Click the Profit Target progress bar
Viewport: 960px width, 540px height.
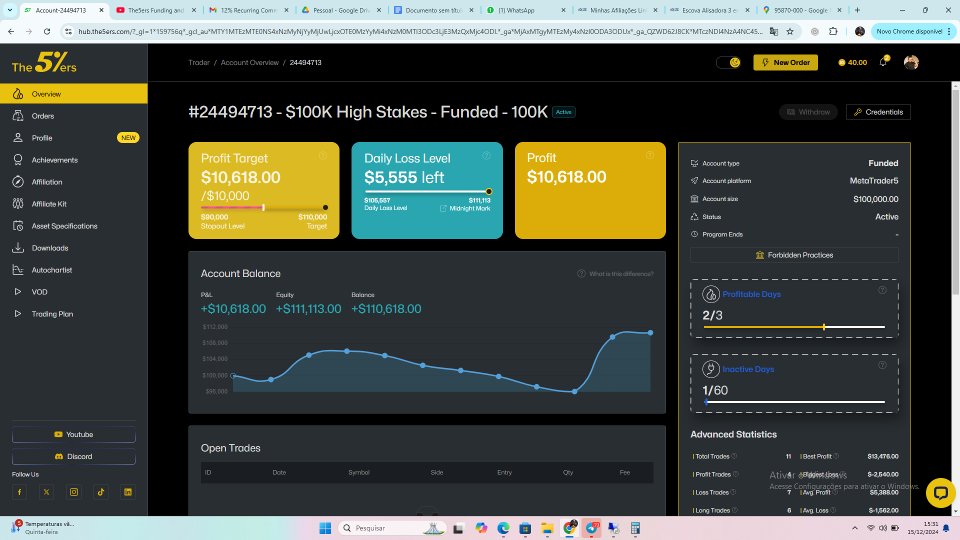click(264, 208)
